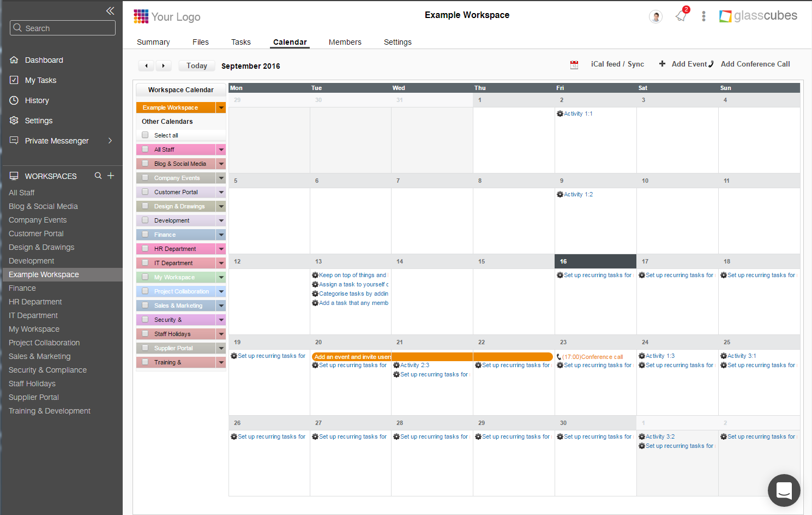Switch to the Members tab

[345, 42]
